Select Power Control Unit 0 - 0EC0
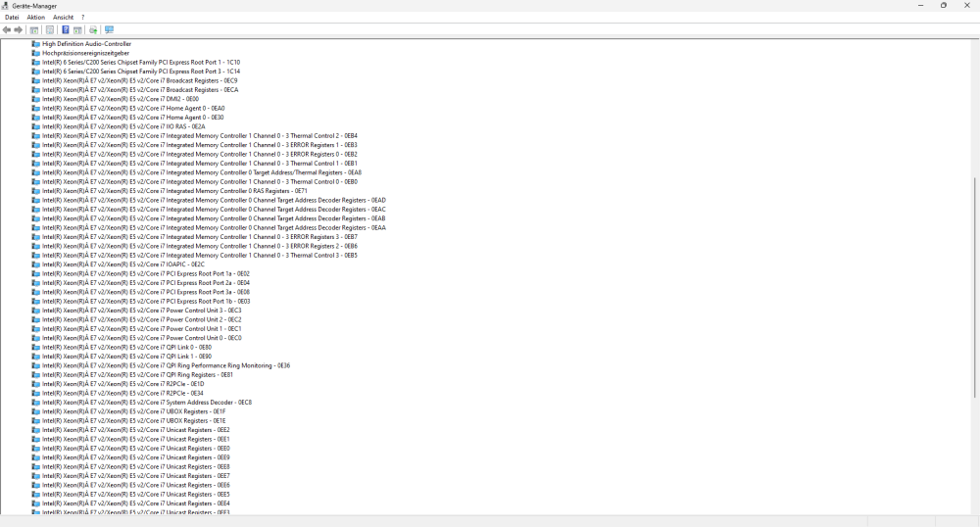 (142, 338)
